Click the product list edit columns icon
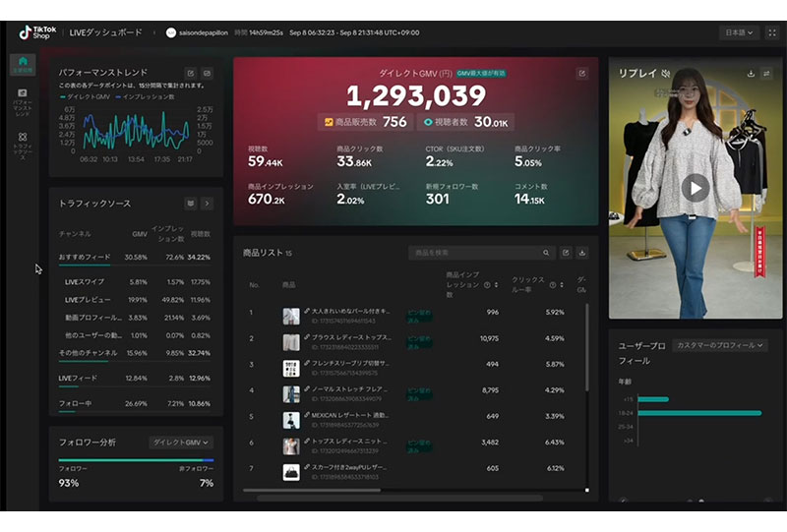The image size is (787, 532). click(566, 253)
